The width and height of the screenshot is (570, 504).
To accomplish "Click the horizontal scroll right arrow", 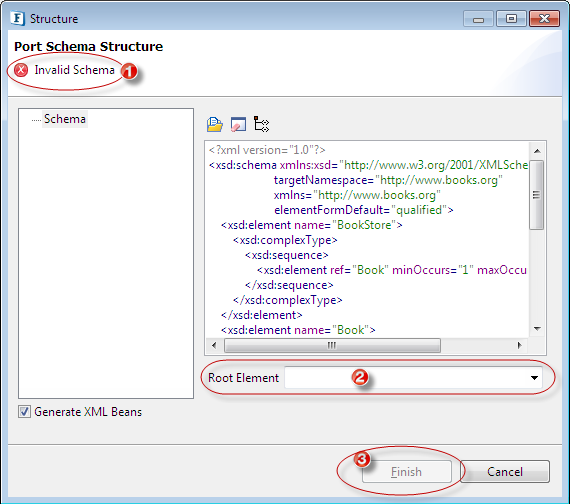I will point(519,345).
